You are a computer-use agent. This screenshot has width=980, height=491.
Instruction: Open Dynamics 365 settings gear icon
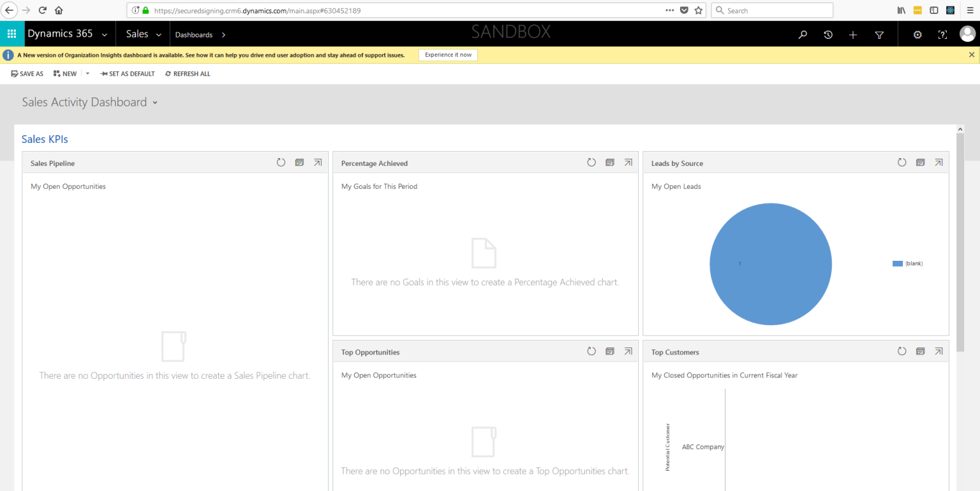[x=917, y=34]
